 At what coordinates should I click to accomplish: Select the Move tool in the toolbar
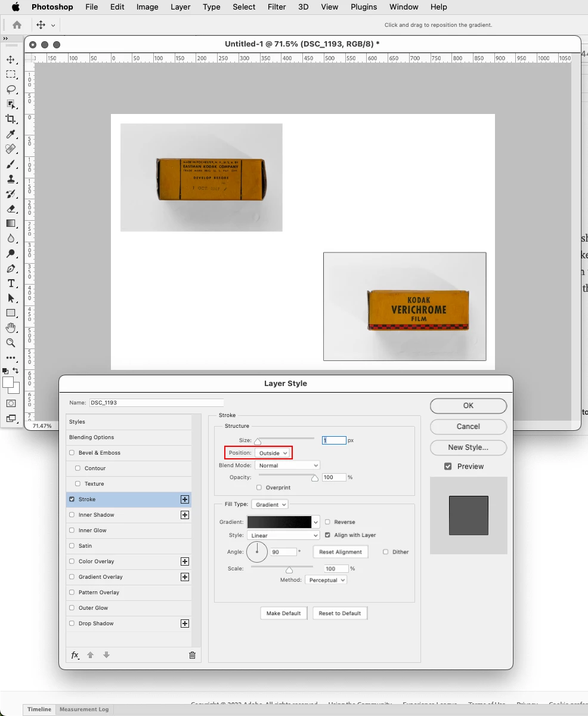(11, 60)
